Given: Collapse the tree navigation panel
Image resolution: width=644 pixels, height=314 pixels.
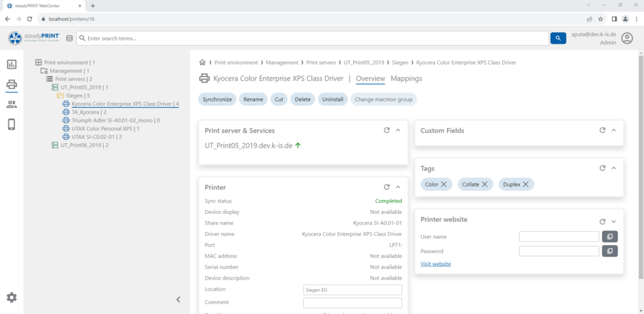Looking at the screenshot, I should 178,300.
